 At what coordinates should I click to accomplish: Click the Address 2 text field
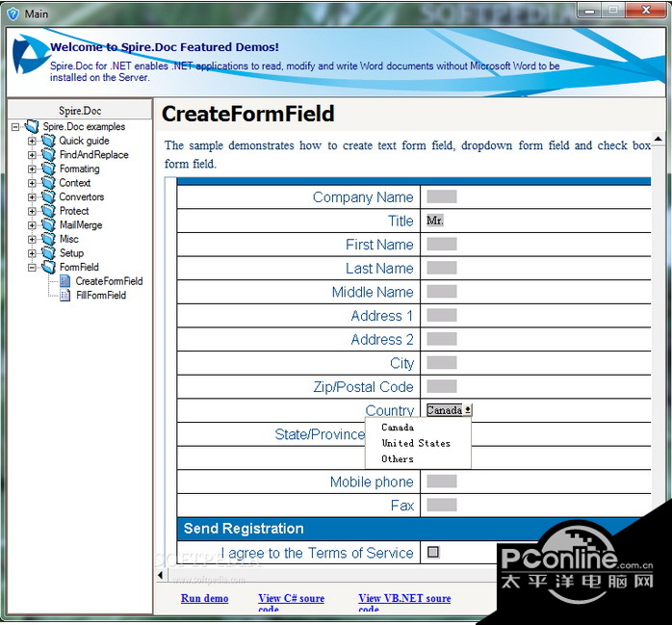(x=442, y=339)
